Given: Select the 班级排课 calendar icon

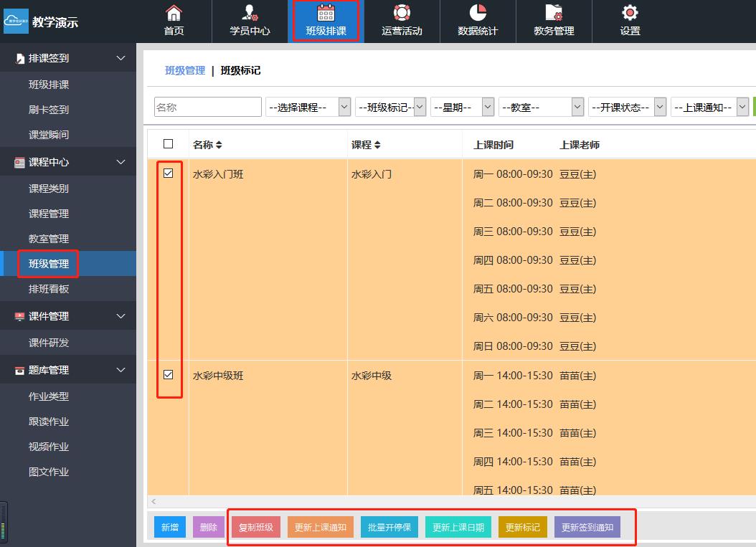Looking at the screenshot, I should pos(326,13).
